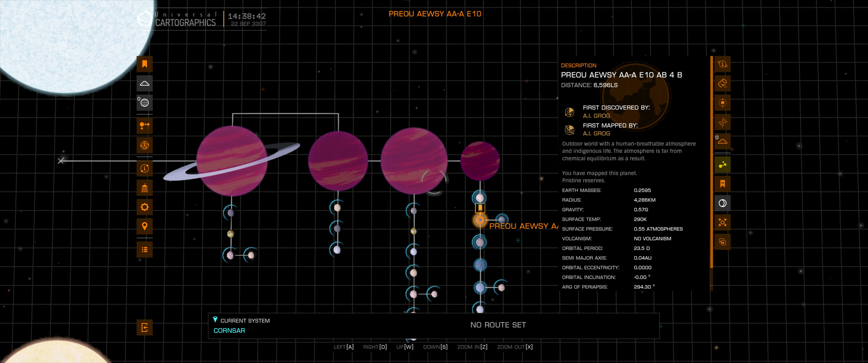Select the blue water-like moon under fourth giant

480,265
